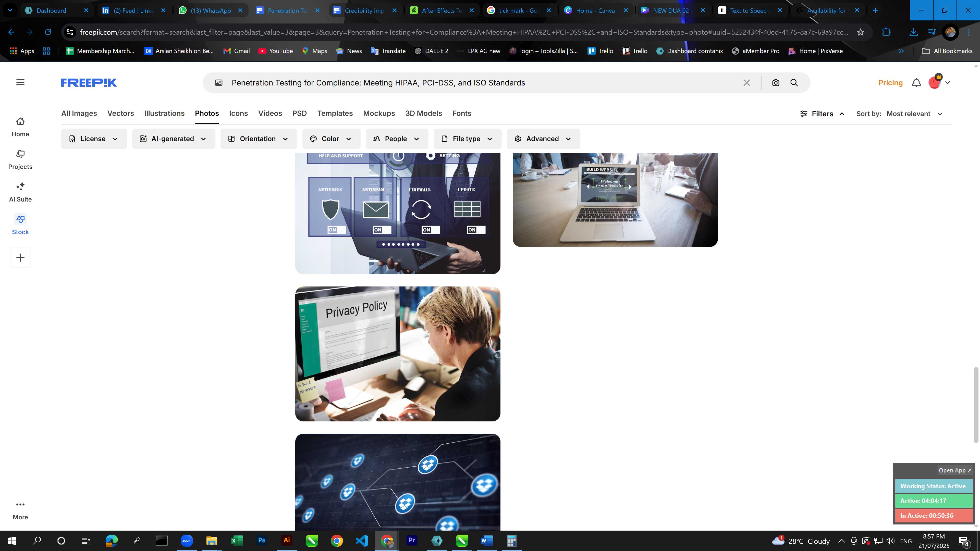This screenshot has height=551, width=980.
Task: Select Stock in the sidebar
Action: (x=20, y=225)
